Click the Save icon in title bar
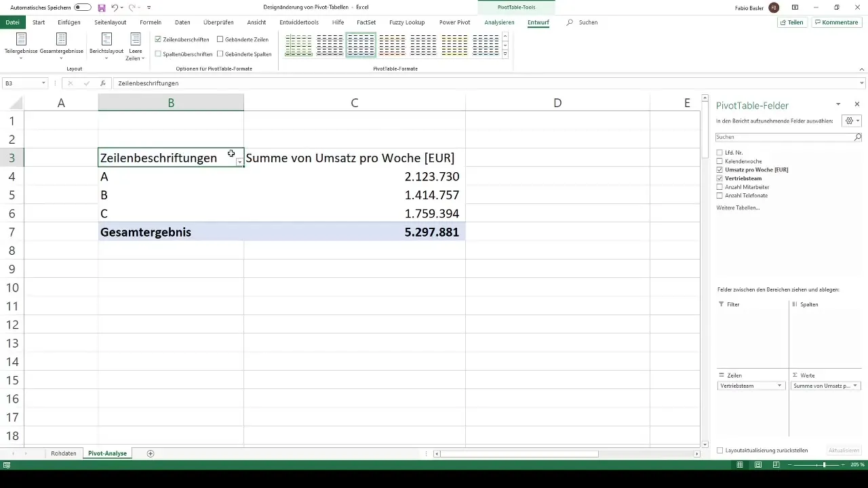 (x=102, y=7)
